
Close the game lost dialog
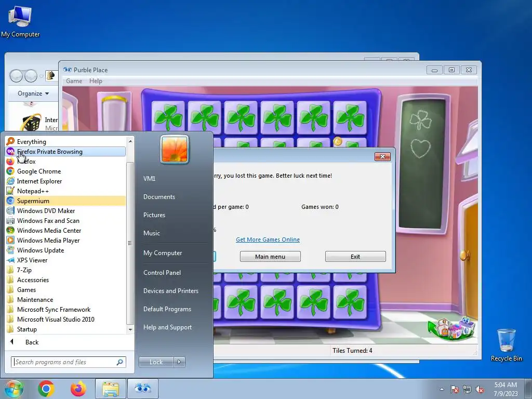(382, 156)
